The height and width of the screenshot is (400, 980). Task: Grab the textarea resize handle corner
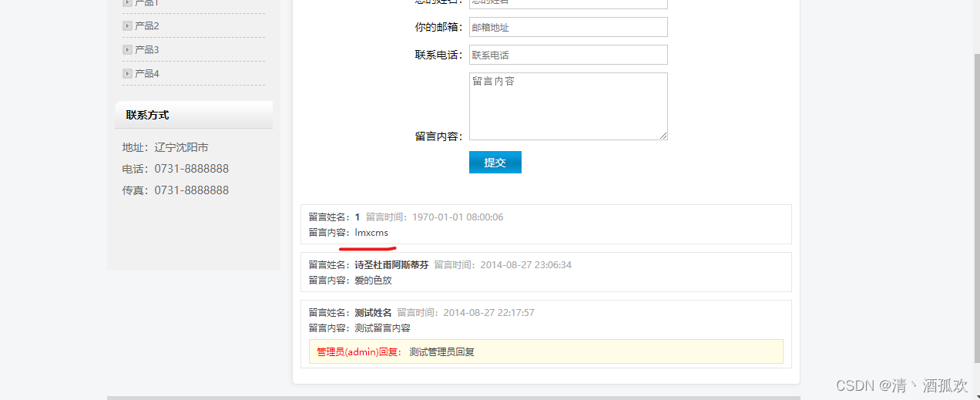[x=663, y=136]
